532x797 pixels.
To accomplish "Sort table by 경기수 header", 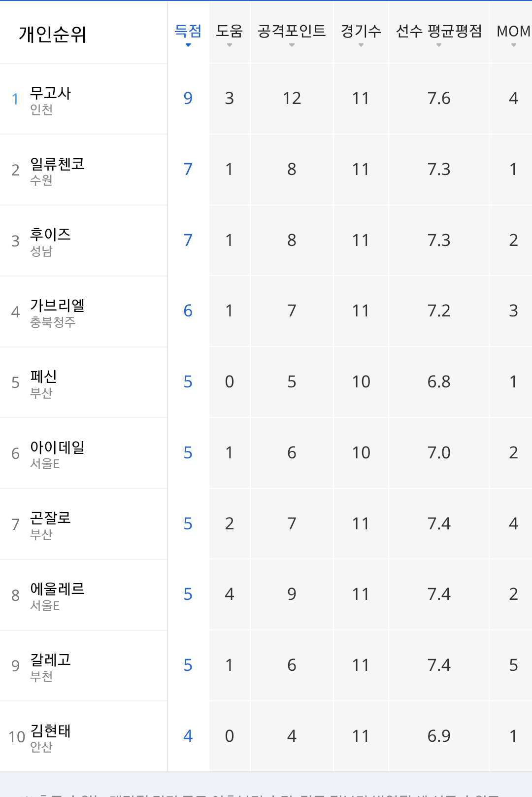I will 361,31.
